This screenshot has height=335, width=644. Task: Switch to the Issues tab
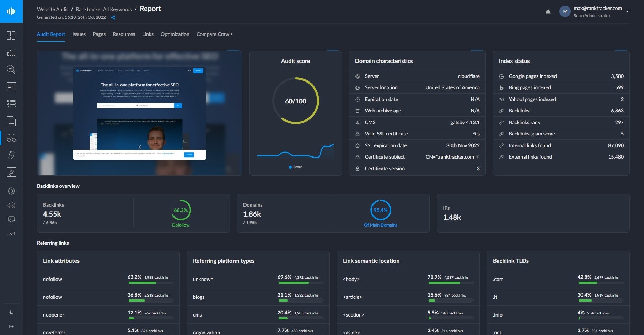click(79, 34)
